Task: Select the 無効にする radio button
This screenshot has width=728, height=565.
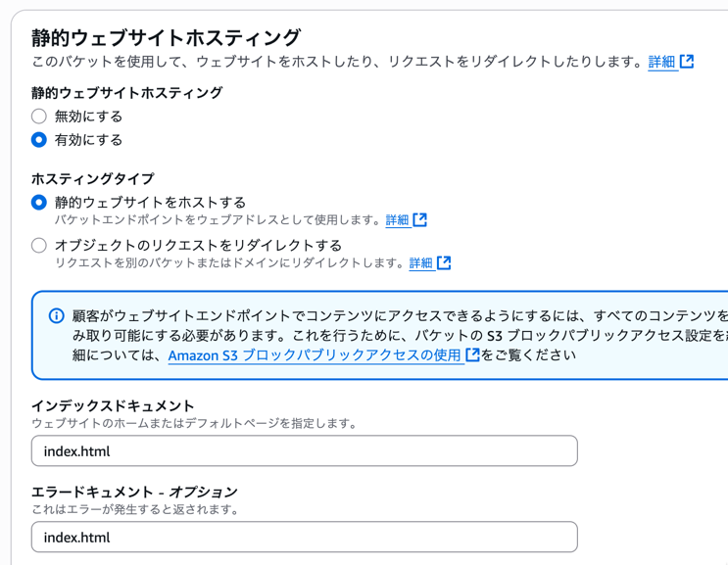Action: coord(39,117)
